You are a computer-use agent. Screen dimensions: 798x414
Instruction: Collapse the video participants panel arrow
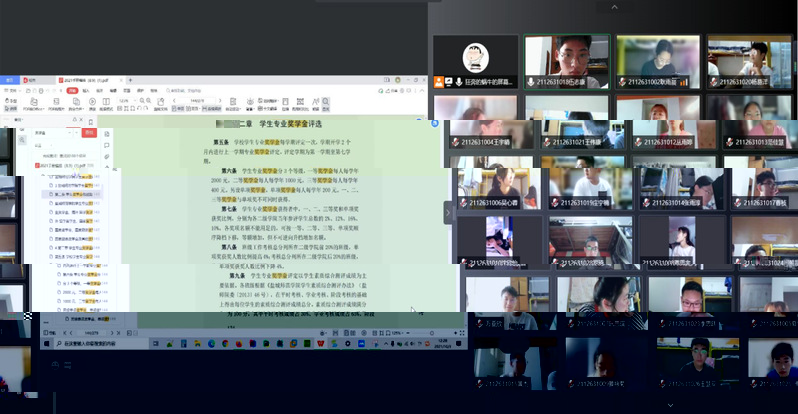[x=449, y=210]
